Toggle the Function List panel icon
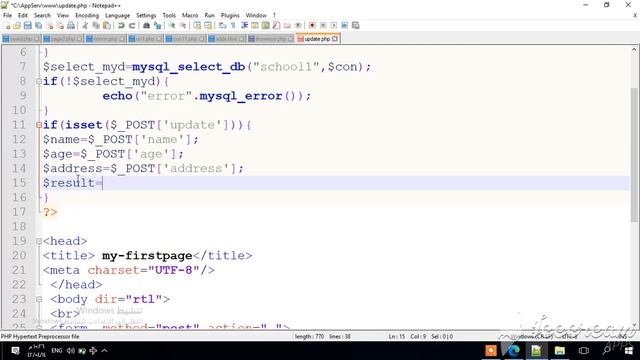640x360 pixels. (x=276, y=25)
